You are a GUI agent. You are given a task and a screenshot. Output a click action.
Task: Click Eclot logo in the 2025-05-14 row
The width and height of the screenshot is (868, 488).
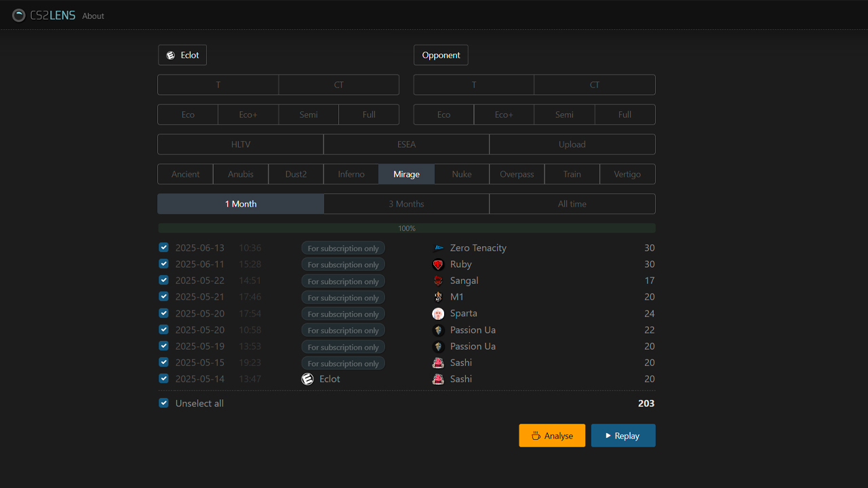point(308,379)
